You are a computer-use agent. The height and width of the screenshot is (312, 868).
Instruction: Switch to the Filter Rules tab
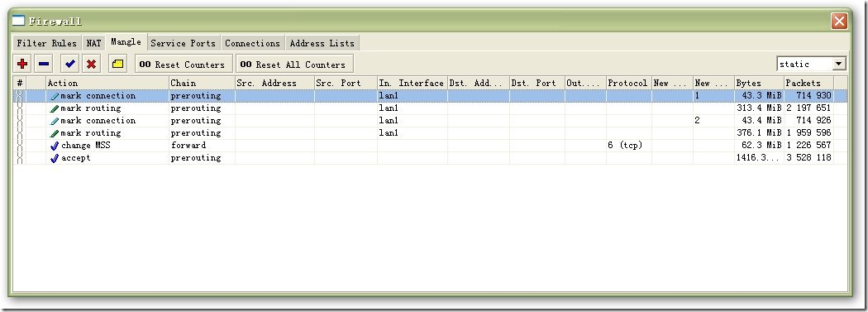(x=46, y=43)
